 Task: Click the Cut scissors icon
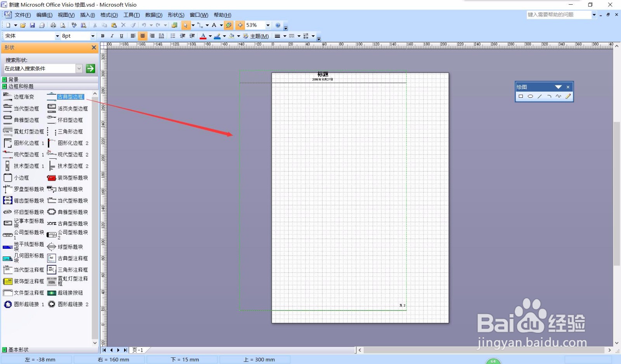95,25
